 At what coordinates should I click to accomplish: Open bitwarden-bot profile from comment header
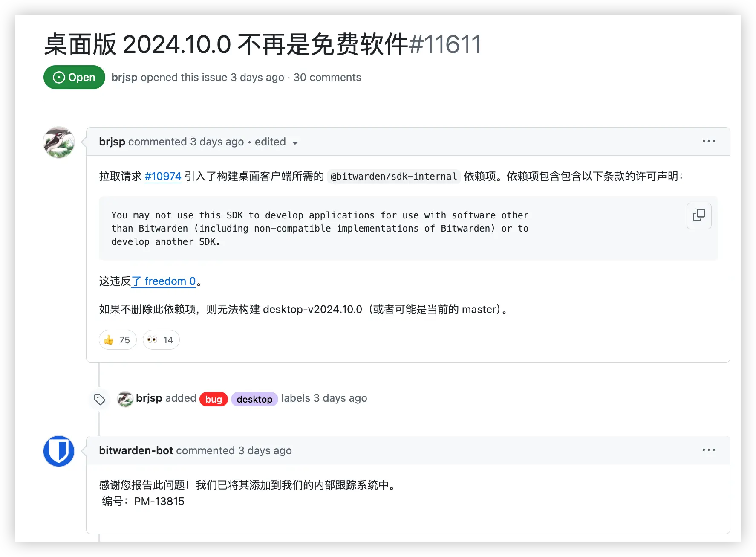click(x=136, y=450)
